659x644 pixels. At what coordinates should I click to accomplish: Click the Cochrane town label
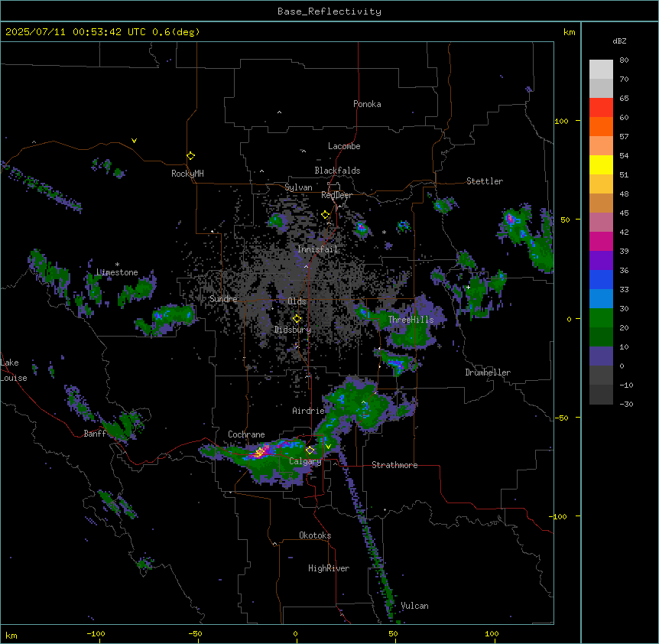(246, 434)
